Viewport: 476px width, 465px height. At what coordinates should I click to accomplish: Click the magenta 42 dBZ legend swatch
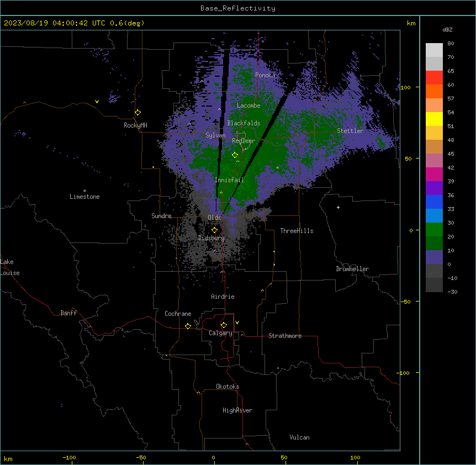pyautogui.click(x=434, y=174)
